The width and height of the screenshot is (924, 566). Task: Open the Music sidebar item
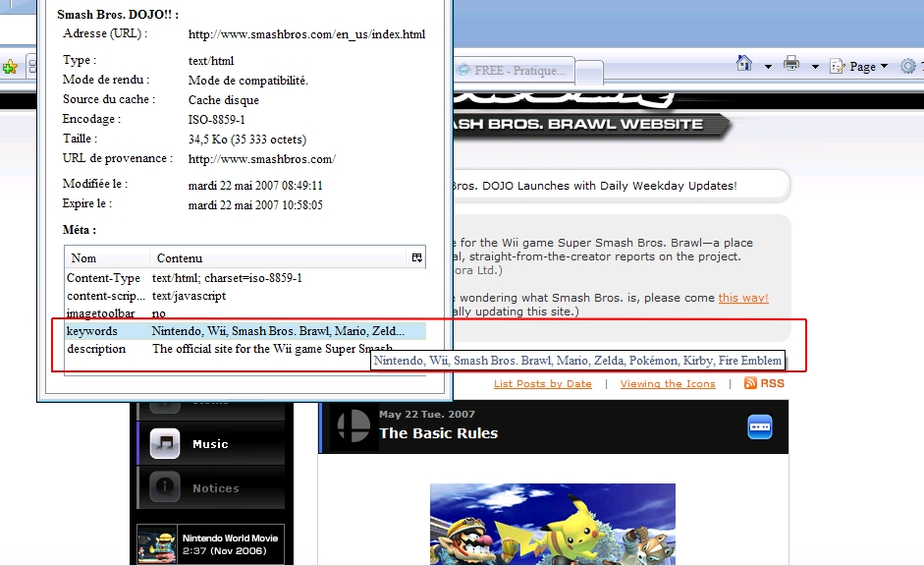click(211, 444)
